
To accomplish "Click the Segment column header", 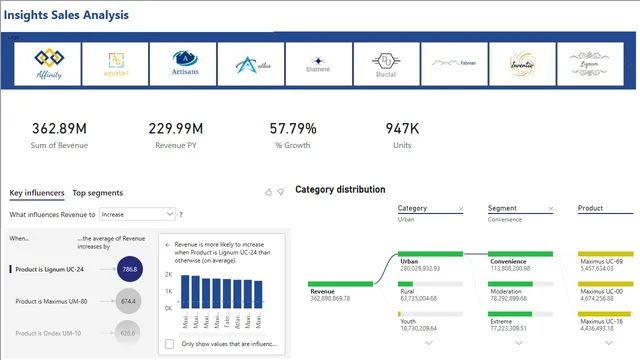I will tap(502, 208).
